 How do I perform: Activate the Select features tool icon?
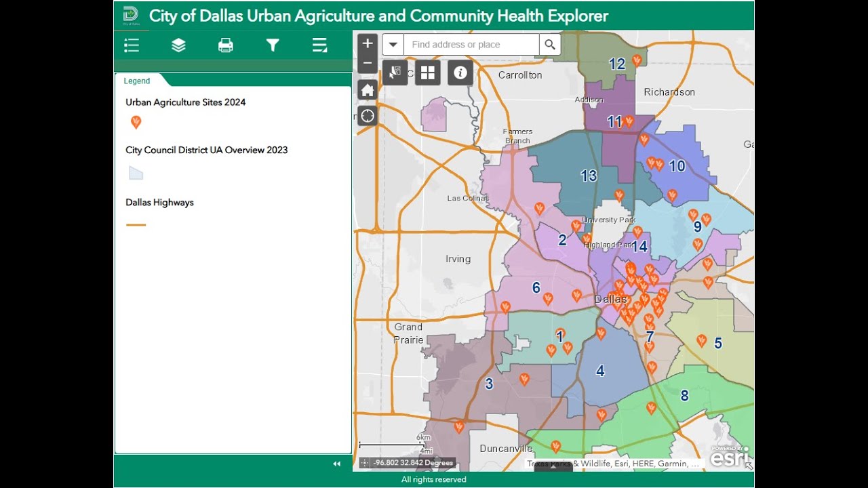395,73
